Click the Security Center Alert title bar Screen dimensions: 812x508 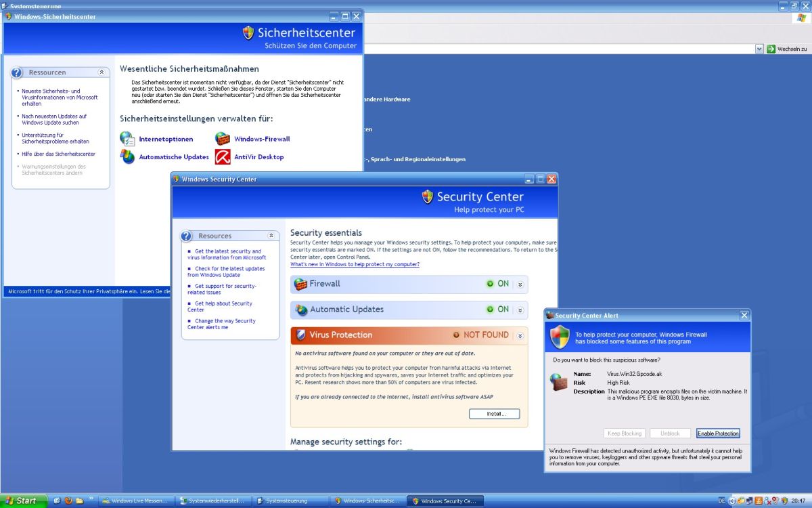[x=648, y=316]
